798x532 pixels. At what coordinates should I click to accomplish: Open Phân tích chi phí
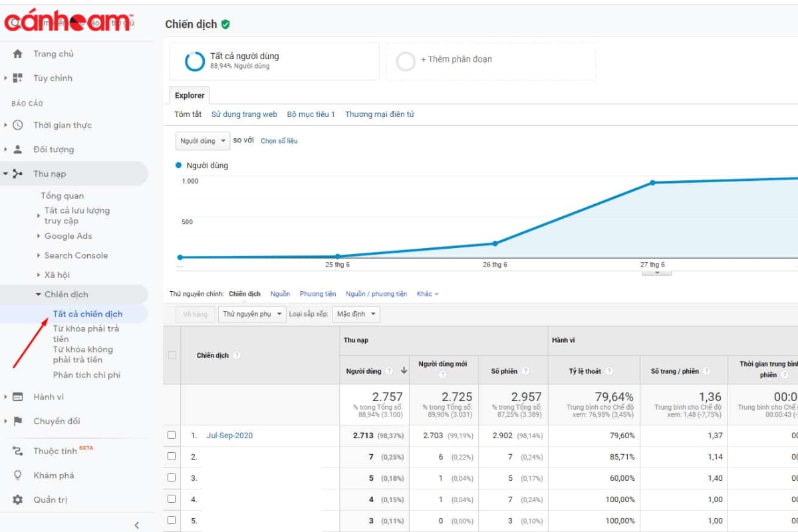pos(86,375)
